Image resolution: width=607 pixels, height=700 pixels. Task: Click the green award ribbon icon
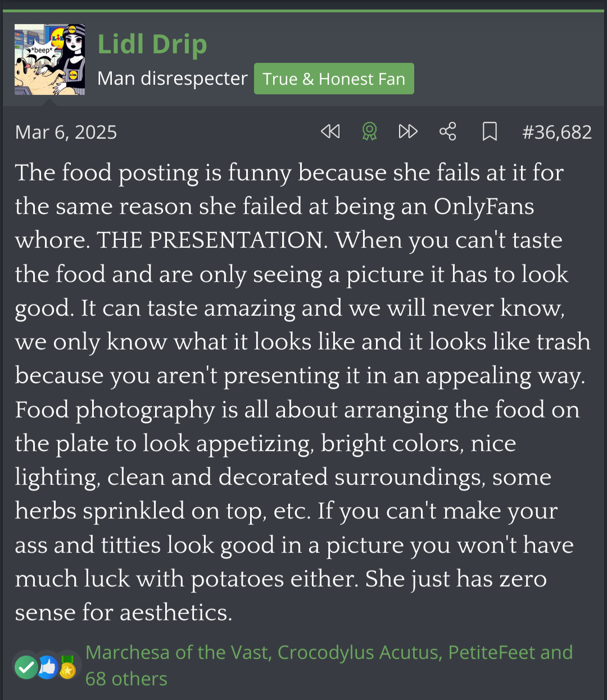pyautogui.click(x=369, y=132)
